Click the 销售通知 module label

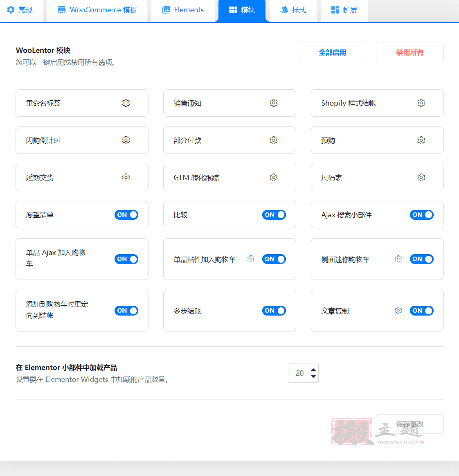coord(187,103)
